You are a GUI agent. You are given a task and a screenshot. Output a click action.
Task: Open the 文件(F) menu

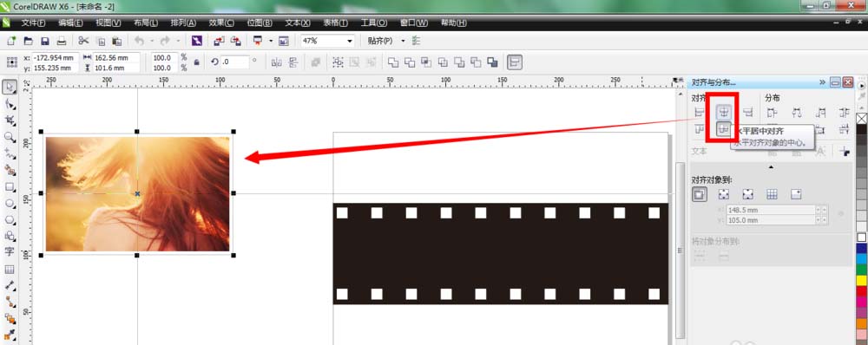tap(33, 23)
